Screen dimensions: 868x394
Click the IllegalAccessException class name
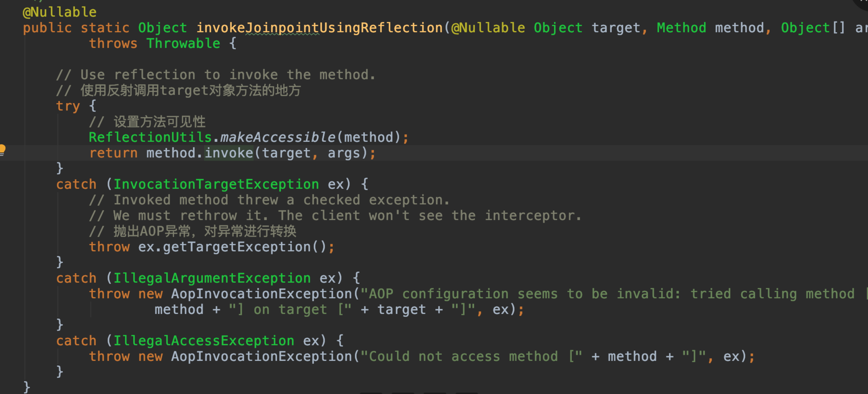point(204,341)
